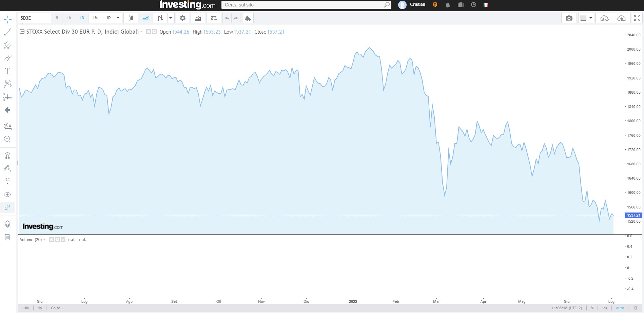
Task: Open the notifications bell in header
Action: click(448, 5)
